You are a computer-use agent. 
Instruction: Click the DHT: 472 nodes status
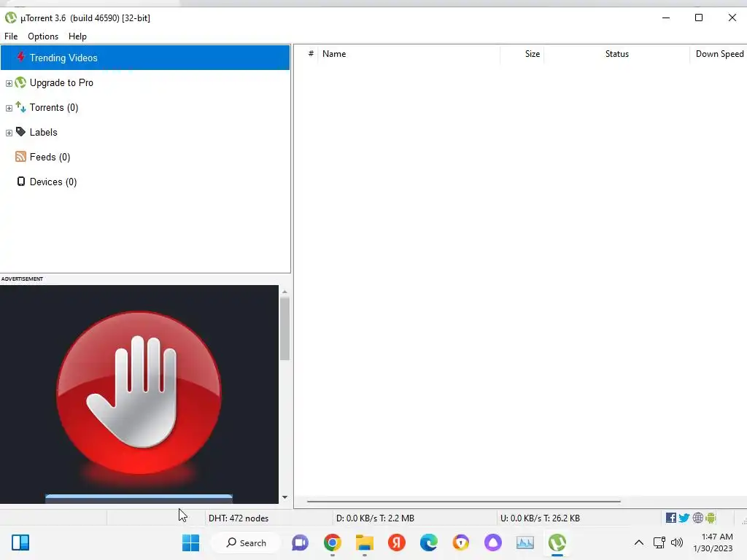(239, 518)
